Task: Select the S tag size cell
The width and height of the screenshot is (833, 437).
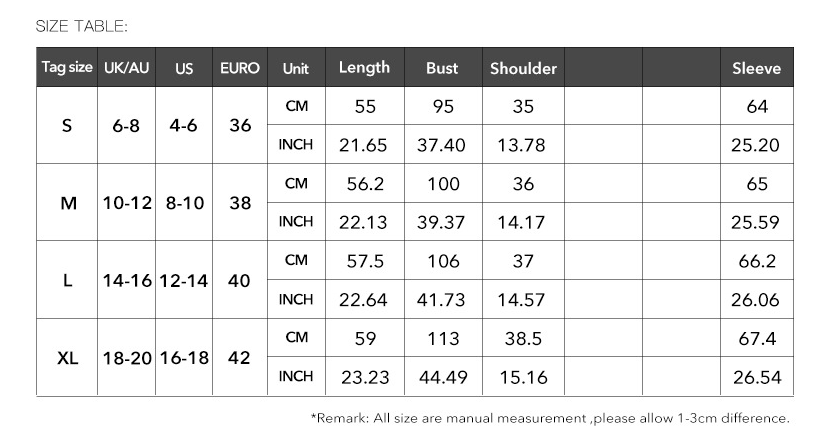Action: [x=67, y=125]
